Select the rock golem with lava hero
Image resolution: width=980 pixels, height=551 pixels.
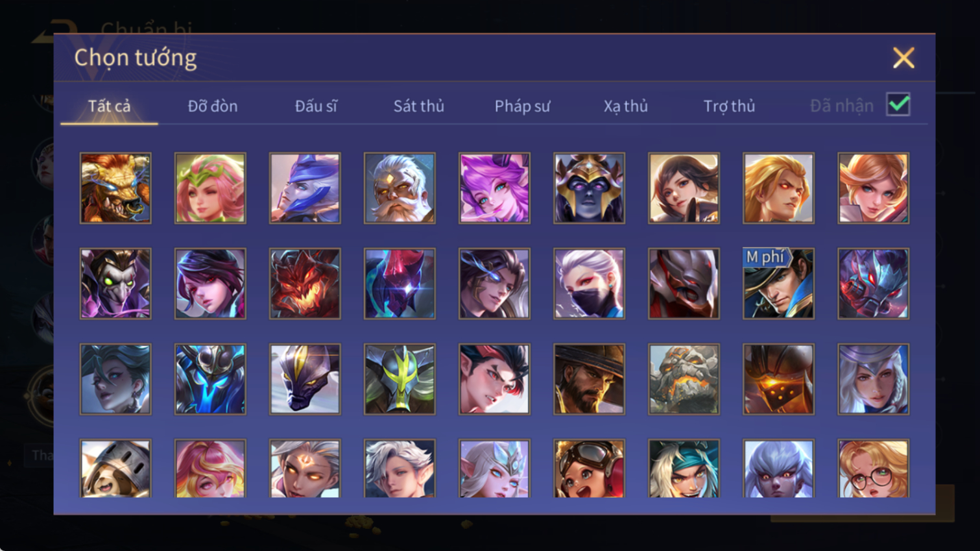tap(684, 379)
